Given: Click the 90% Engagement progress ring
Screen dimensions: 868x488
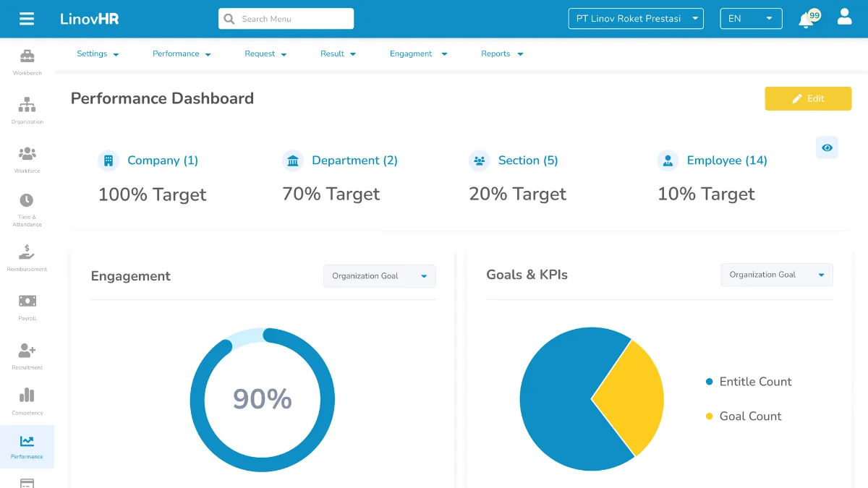Looking at the screenshot, I should click(262, 399).
